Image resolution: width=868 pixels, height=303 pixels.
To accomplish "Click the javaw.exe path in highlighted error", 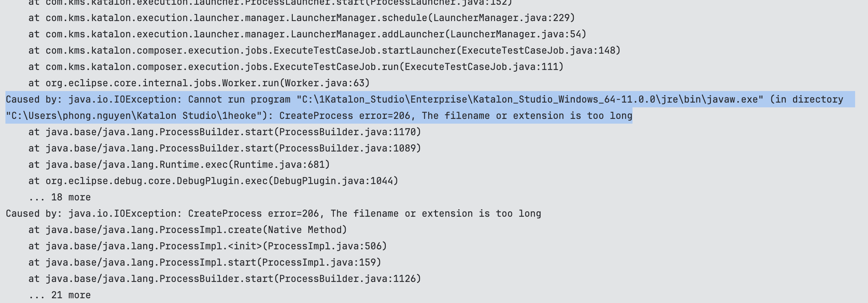I will (529, 99).
